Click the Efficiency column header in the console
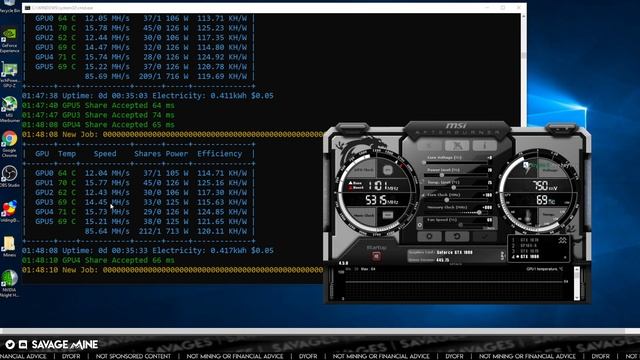 pyautogui.click(x=220, y=154)
